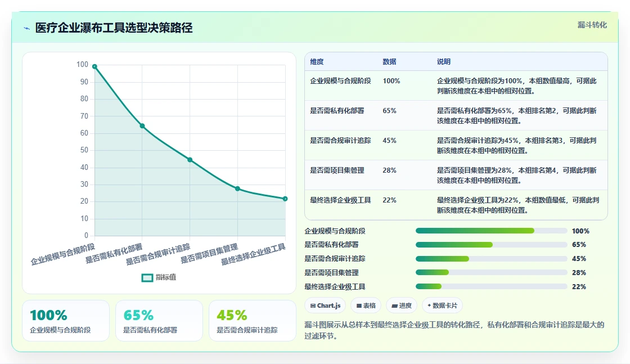This screenshot has height=364, width=630.
Task: Click the 是否需私有化部署 progress bar
Action: click(492, 245)
